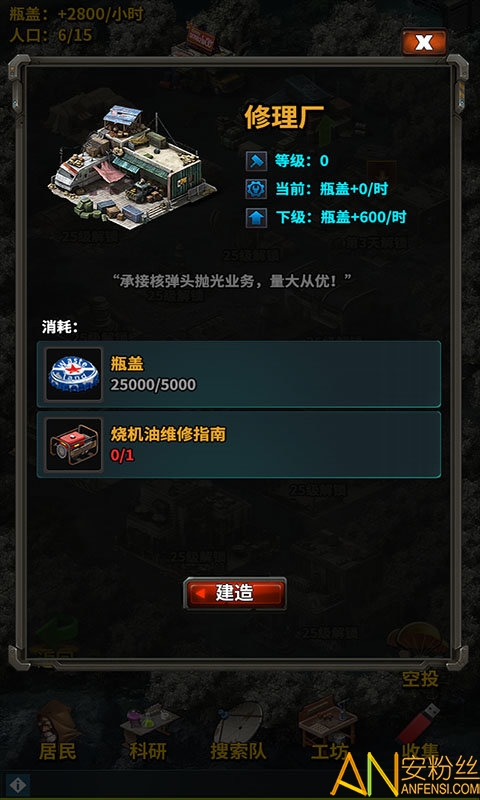Tap the 修理厂 title text
The image size is (480, 800).
282,119
